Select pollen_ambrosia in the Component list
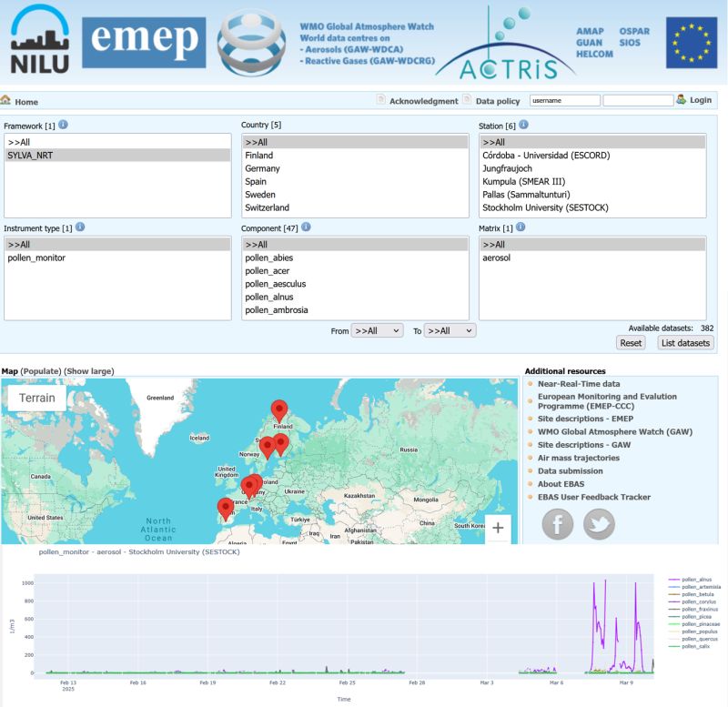Viewport: 728px width, 707px height. click(355, 309)
